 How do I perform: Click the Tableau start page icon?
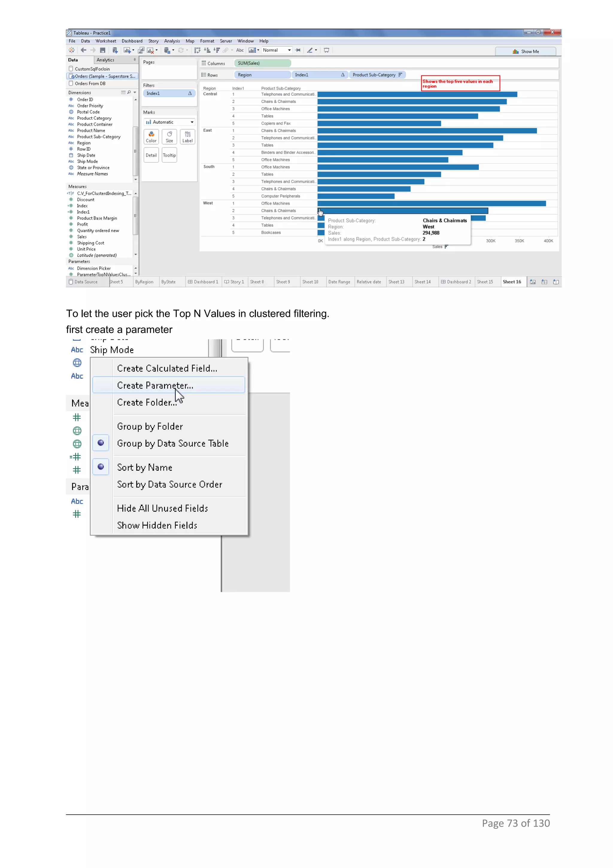pos(71,50)
